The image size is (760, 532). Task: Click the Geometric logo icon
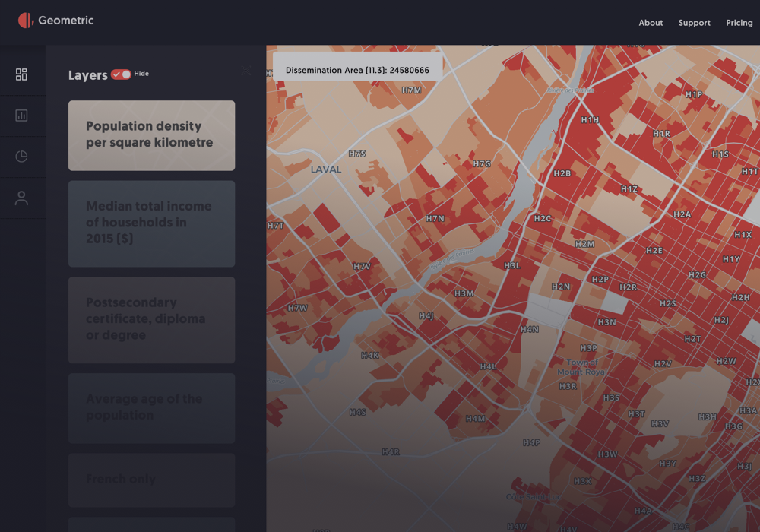tap(26, 21)
